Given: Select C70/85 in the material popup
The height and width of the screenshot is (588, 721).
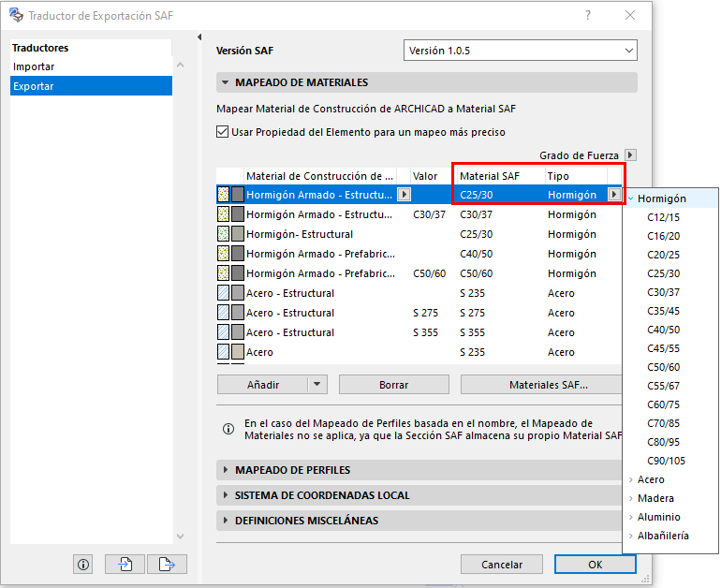Looking at the screenshot, I should click(663, 423).
